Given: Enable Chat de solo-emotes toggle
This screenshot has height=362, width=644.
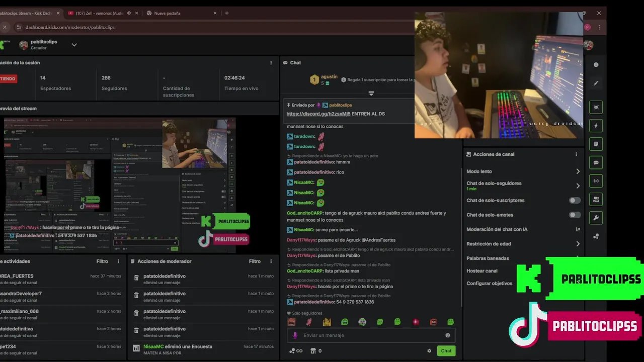Looking at the screenshot, I should pos(575,215).
